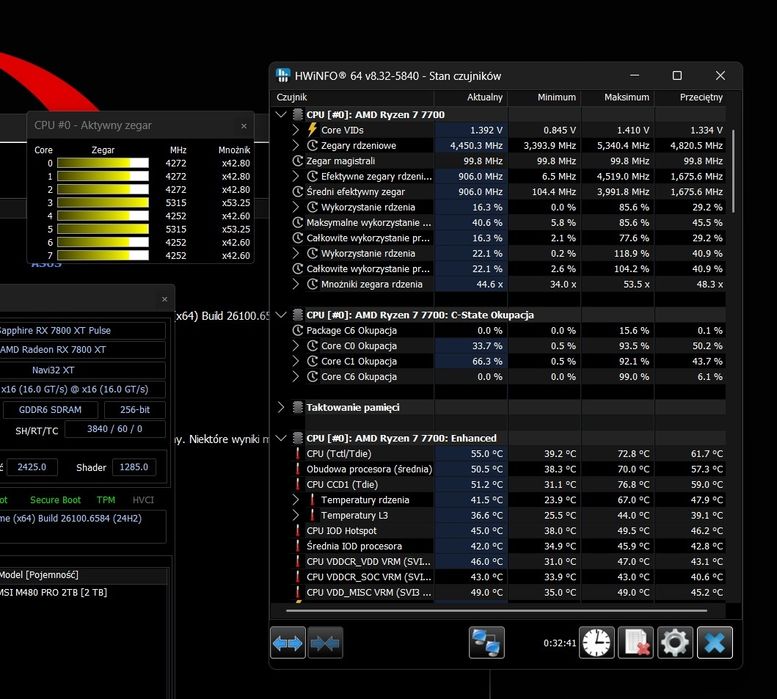Click the Model [Pojemność] column header

pyautogui.click(x=83, y=575)
